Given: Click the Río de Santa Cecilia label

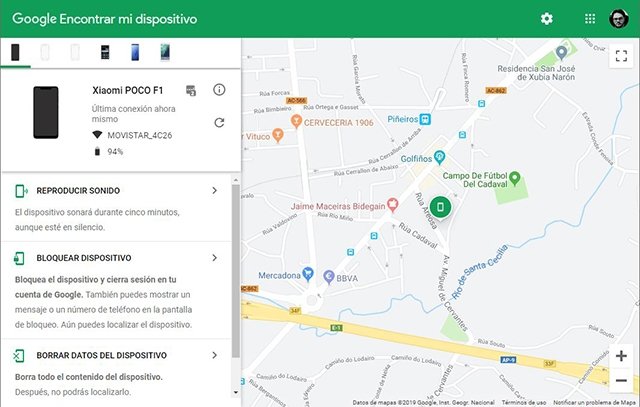Looking at the screenshot, I should coord(480,271).
